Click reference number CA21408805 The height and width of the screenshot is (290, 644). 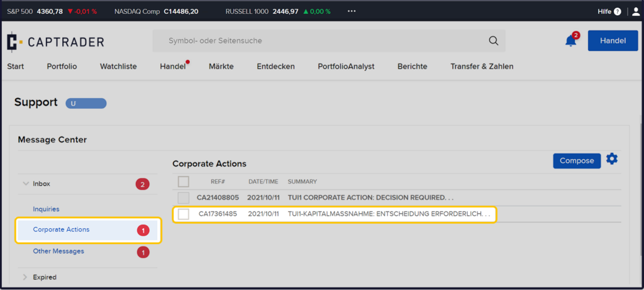point(218,198)
